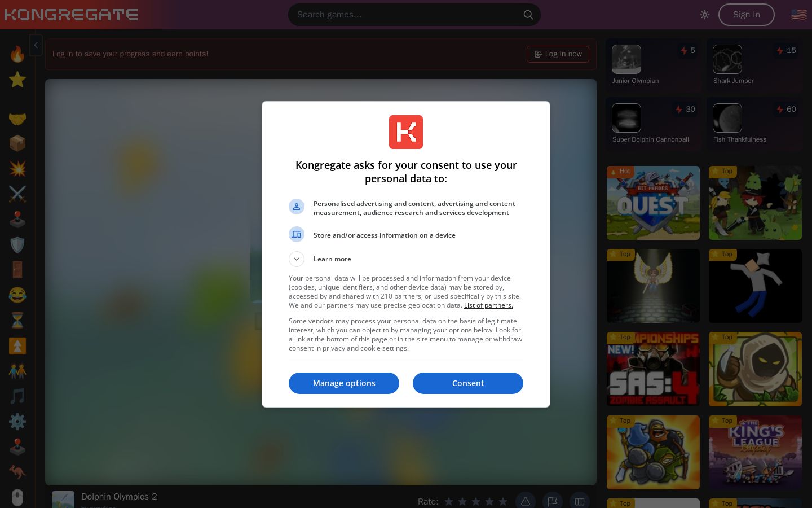This screenshot has width=812, height=508.
Task: Rate the game one star
Action: 449,501
